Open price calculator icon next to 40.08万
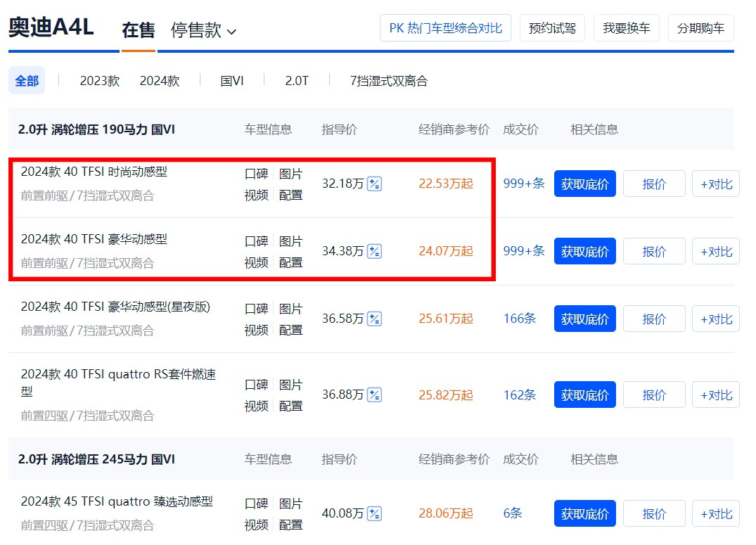 coord(374,513)
